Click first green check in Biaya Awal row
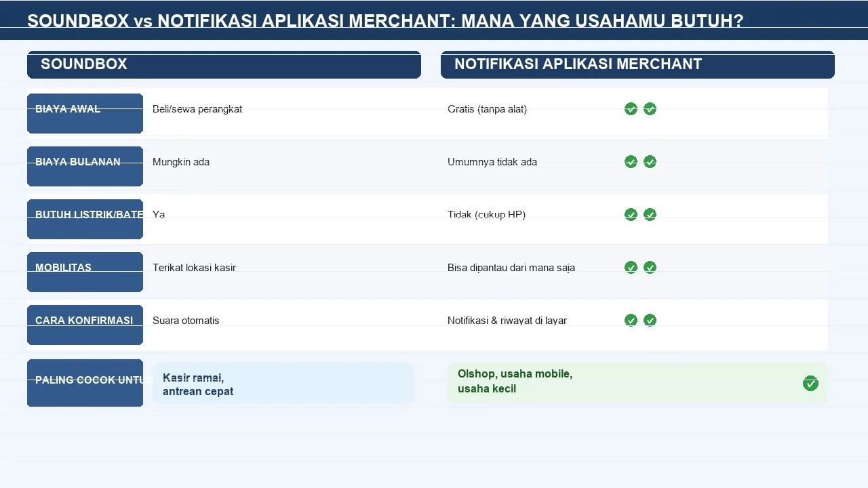The height and width of the screenshot is (488, 868). [631, 108]
